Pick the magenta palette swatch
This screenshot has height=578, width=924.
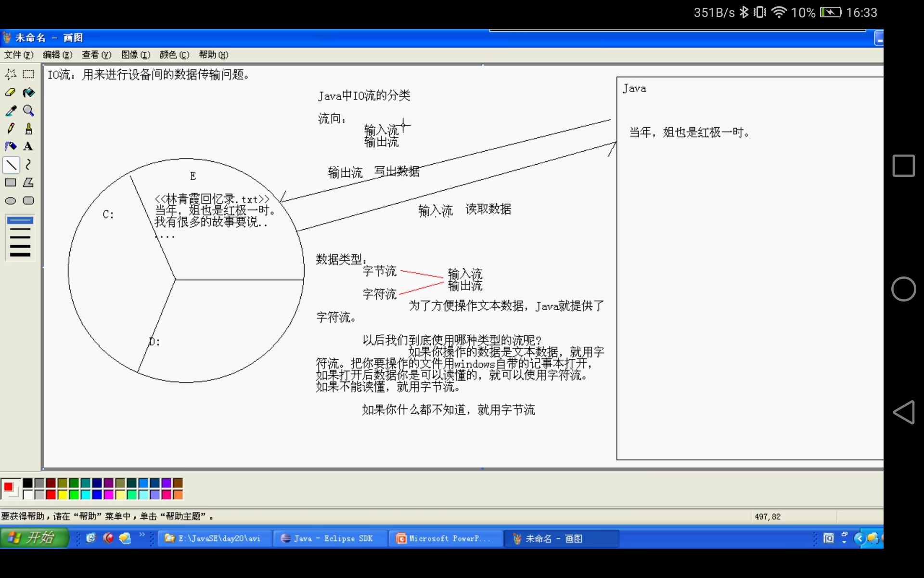[x=109, y=495]
